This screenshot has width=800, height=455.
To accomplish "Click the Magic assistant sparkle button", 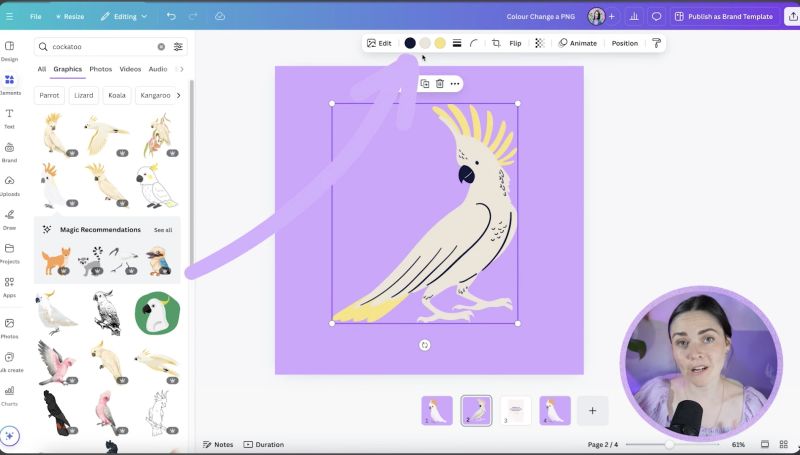I will point(10,436).
